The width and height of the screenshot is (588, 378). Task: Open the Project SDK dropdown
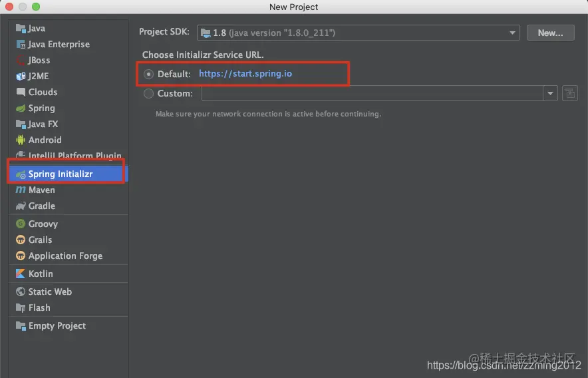coord(358,33)
